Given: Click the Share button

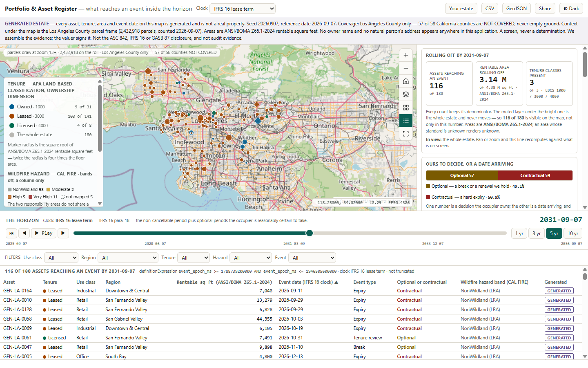Looking at the screenshot, I should 545,9.
